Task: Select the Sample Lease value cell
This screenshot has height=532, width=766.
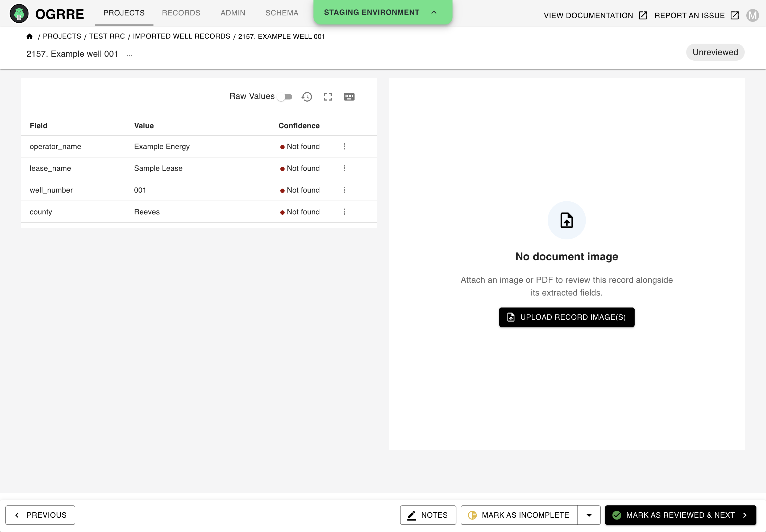Action: (x=158, y=168)
